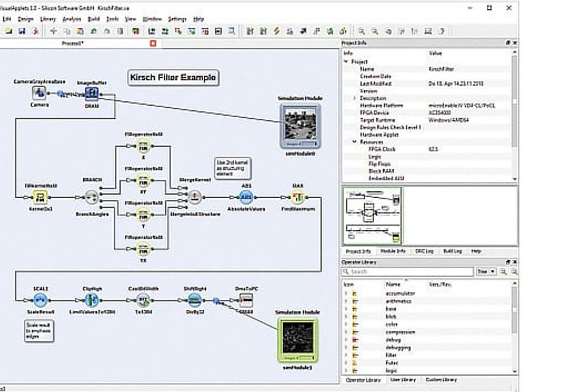Viewport: 588px width, 392px height.
Task: Select the Hardware Platform row
Action: pos(427,106)
